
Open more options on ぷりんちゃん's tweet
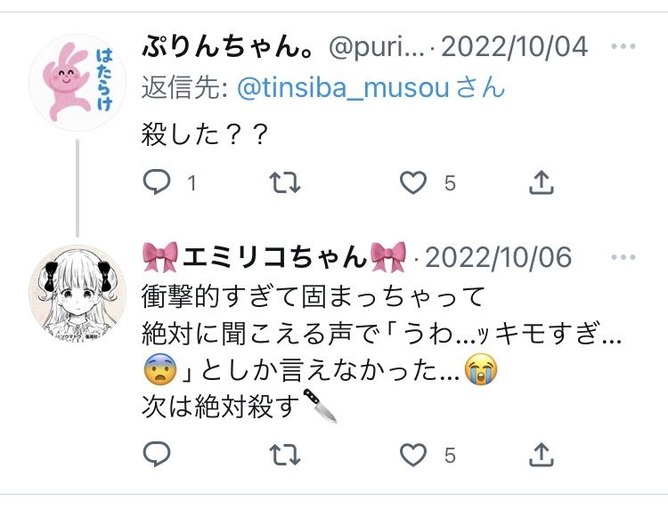623,46
